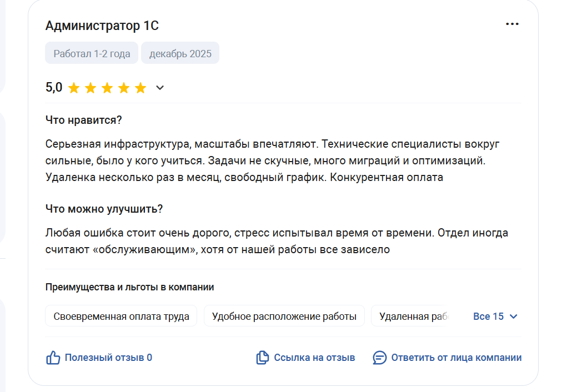Click the 5,0 rating score number
Screen dimensions: 577x392
click(x=54, y=88)
